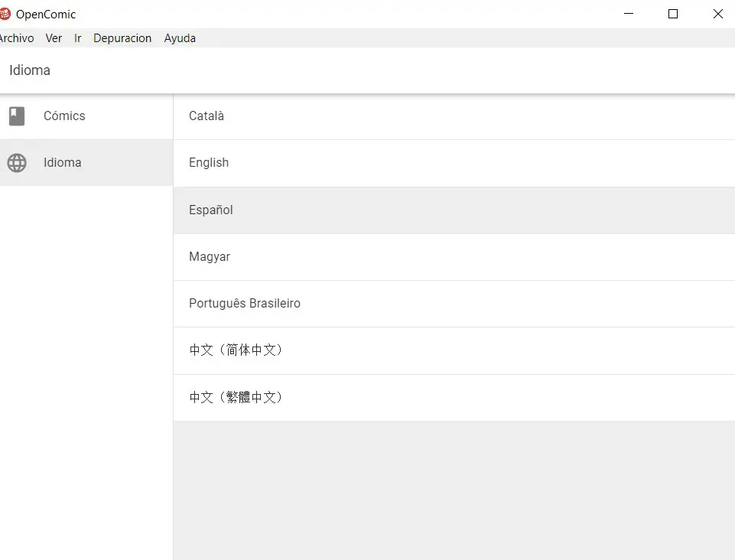The height and width of the screenshot is (560, 735).
Task: Choose Español from the language list
Action: point(211,210)
